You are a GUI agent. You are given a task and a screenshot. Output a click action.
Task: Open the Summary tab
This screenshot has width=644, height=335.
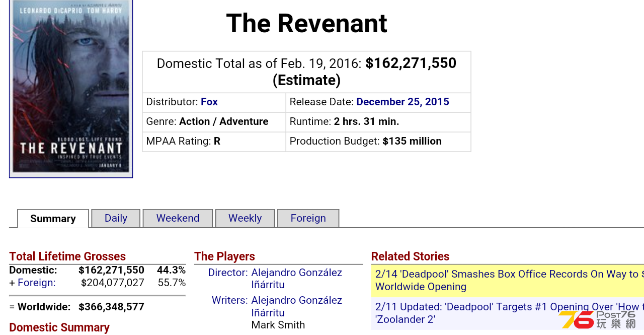(53, 219)
